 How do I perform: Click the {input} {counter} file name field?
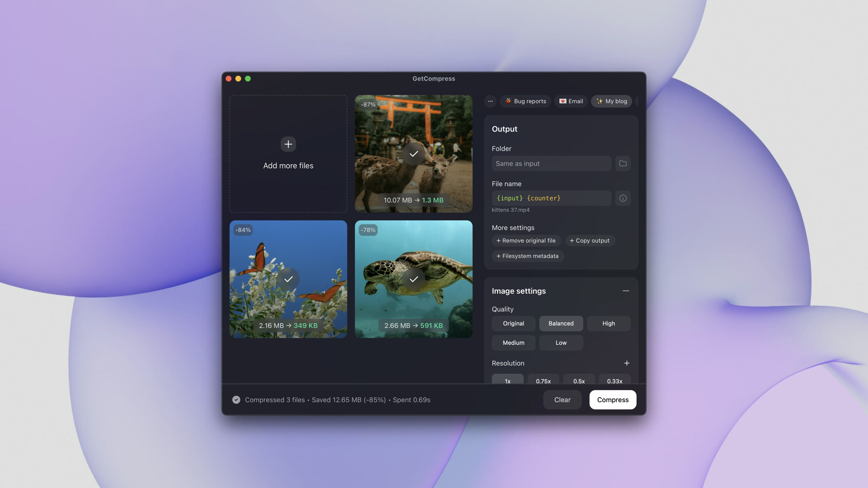coord(551,198)
